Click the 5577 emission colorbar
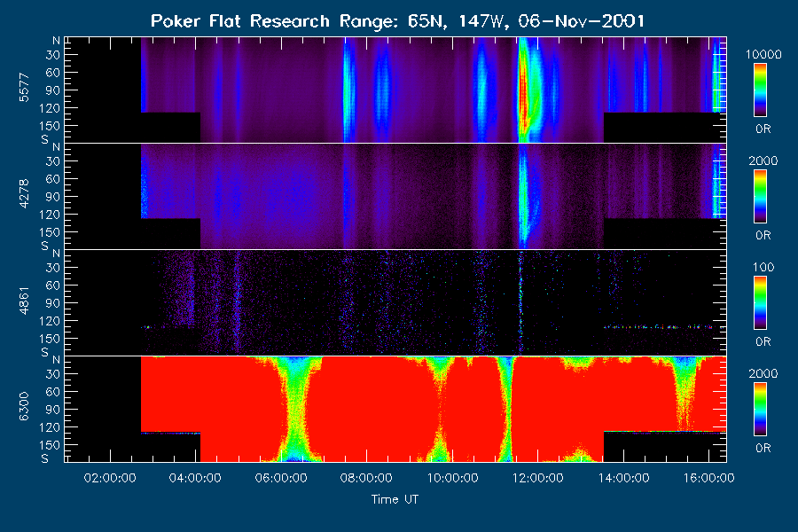Viewport: 798px width, 532px height. click(x=760, y=90)
